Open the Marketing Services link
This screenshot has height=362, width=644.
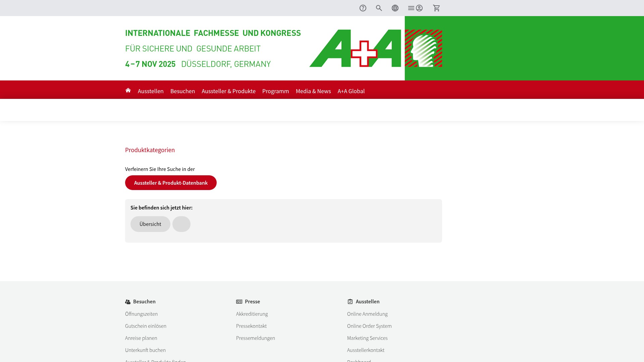point(367,338)
